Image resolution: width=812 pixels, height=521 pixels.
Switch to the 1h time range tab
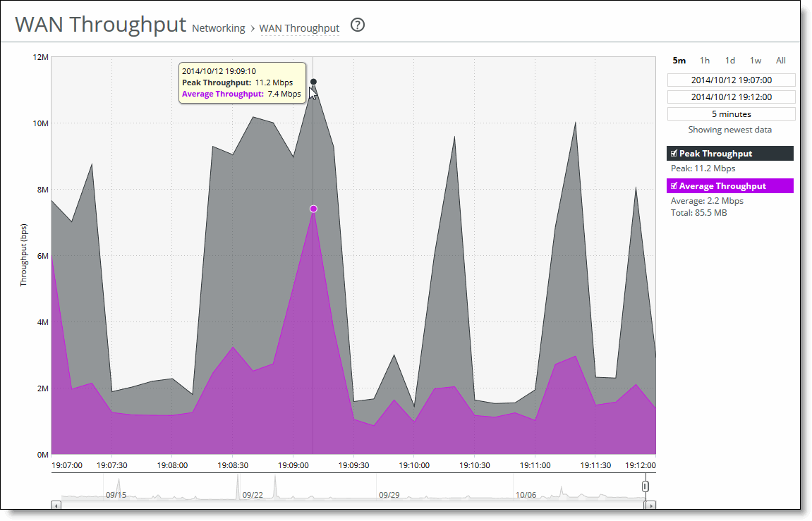point(704,61)
